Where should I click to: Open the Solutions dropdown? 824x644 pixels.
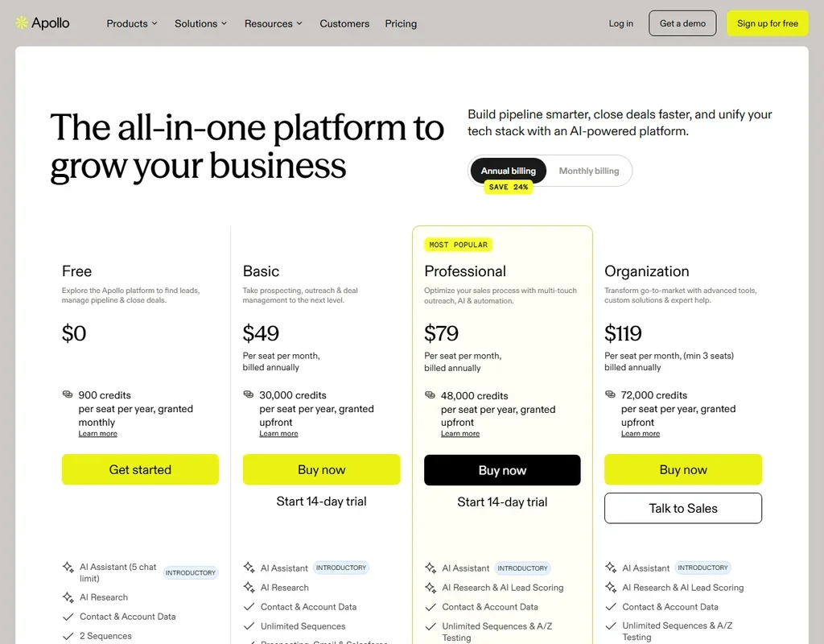(x=200, y=23)
